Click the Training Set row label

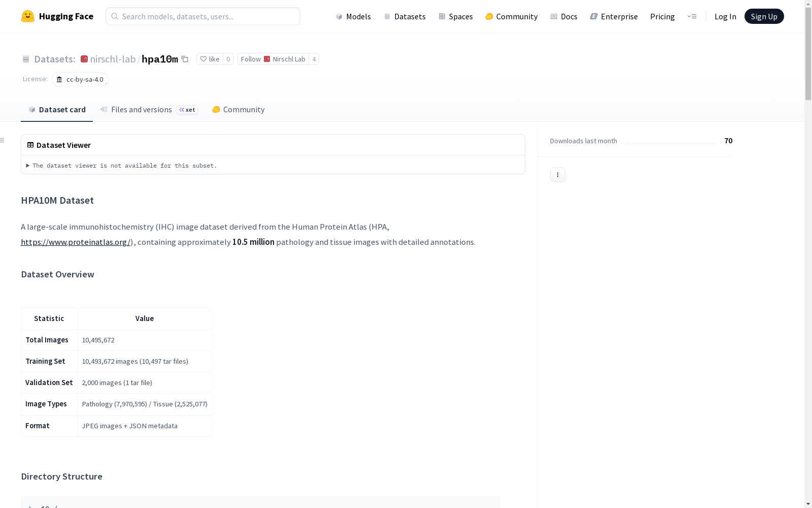click(x=45, y=361)
